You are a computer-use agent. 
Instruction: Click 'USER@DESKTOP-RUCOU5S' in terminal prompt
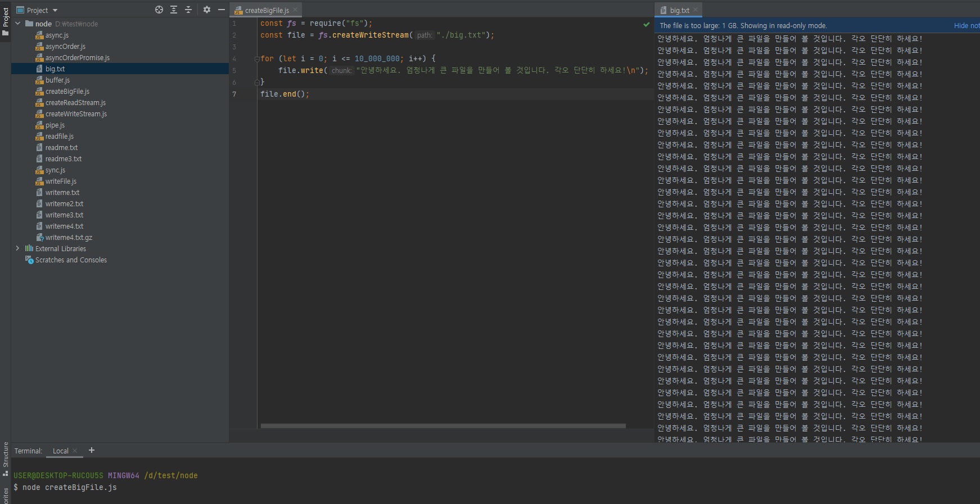[x=58, y=476]
